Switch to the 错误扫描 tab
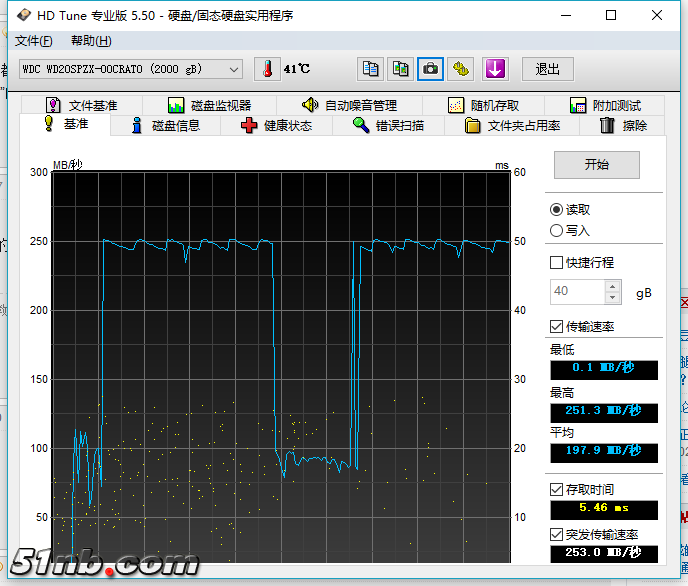The image size is (688, 586). (388, 125)
